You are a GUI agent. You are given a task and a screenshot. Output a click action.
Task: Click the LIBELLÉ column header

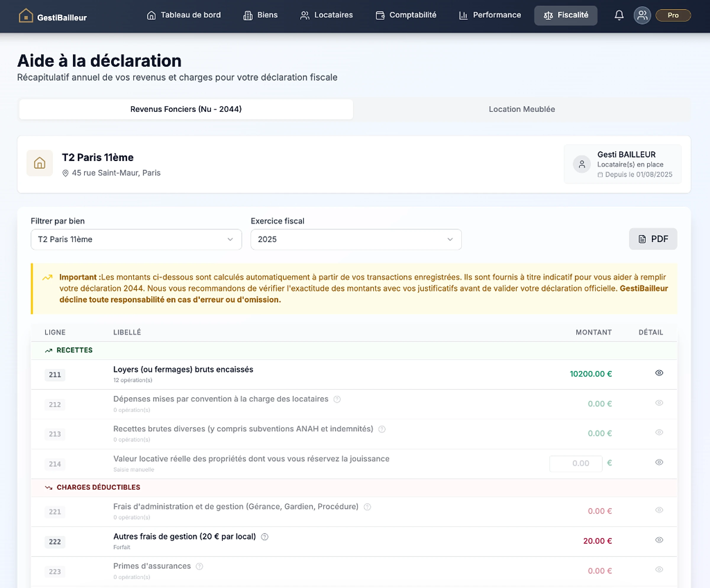tap(127, 332)
